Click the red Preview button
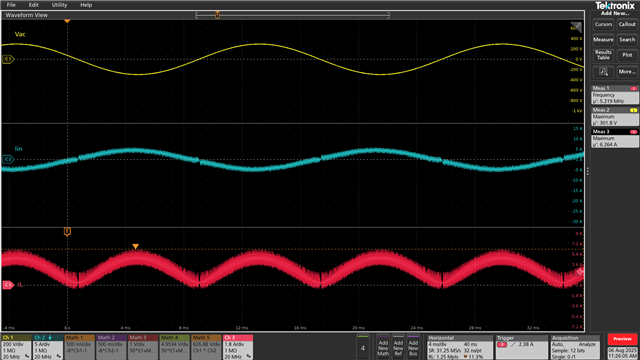The height and width of the screenshot is (360, 640). coord(622,339)
